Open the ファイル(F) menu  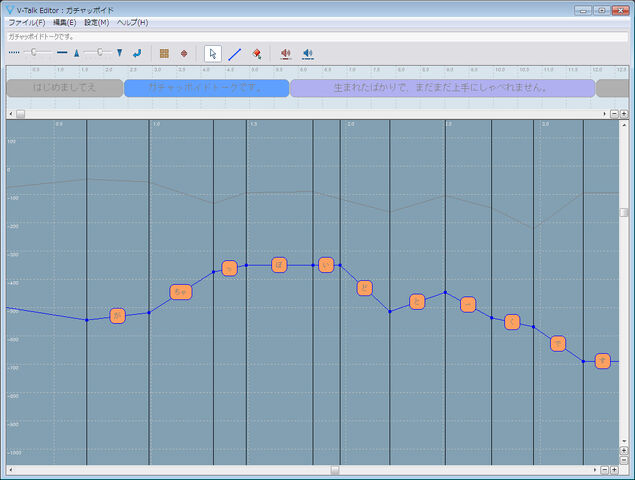coord(27,23)
